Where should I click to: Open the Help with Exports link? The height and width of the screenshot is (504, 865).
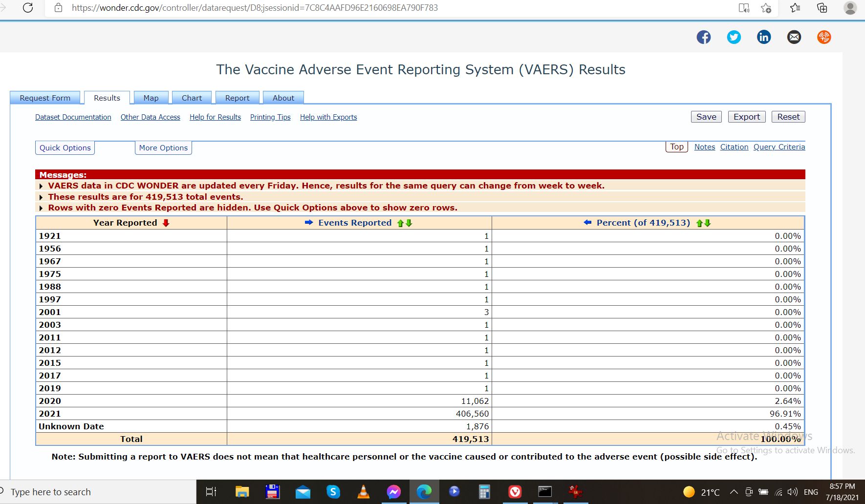[x=328, y=117]
